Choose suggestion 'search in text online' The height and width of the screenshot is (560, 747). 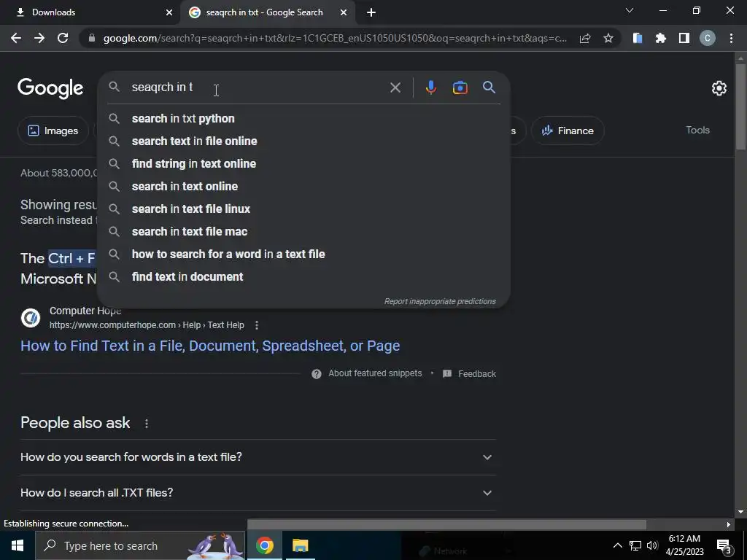pyautogui.click(x=303, y=186)
